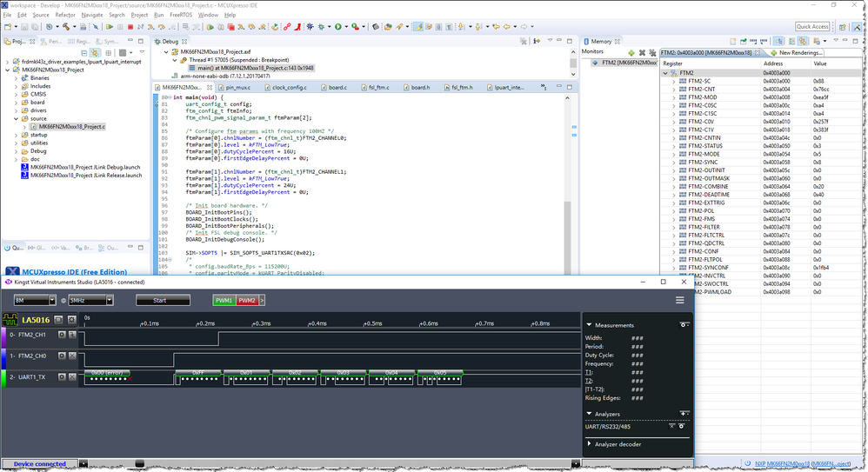
Task: Click the Start capture button
Action: click(x=163, y=300)
